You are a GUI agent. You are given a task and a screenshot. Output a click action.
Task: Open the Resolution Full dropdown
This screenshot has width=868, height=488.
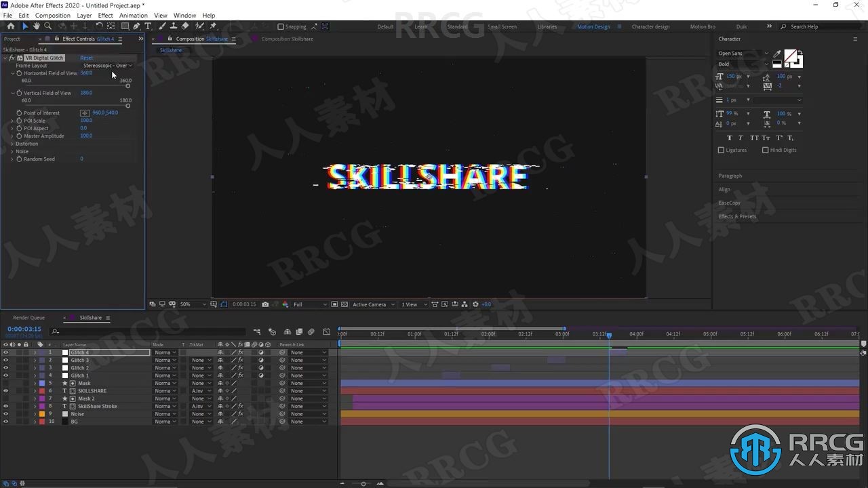click(310, 304)
